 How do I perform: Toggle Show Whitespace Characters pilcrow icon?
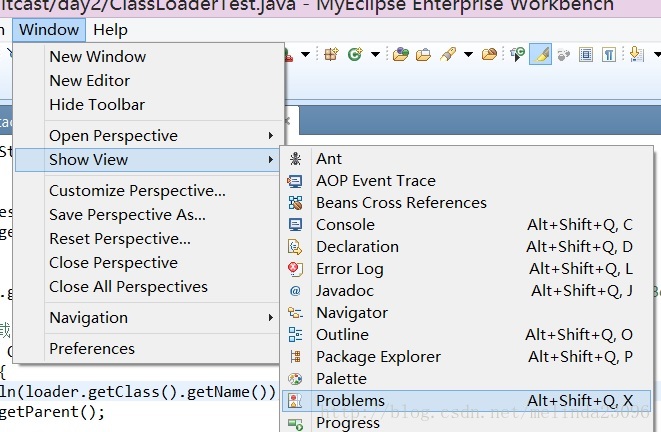608,54
